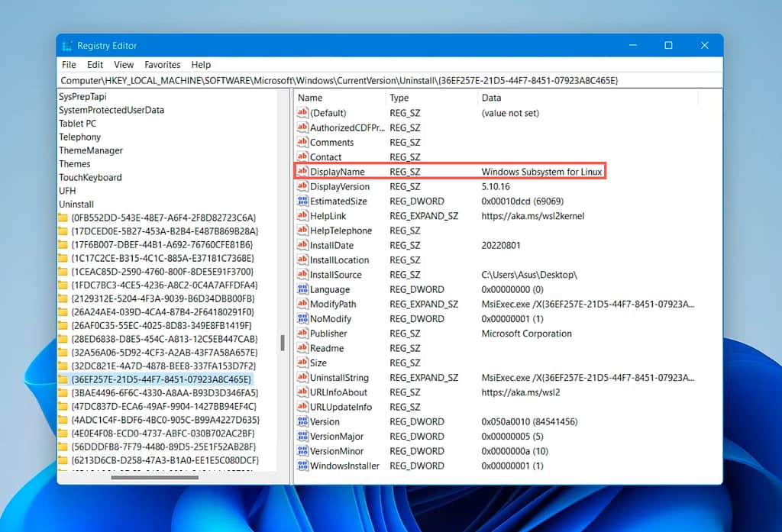Click the string icon beside InstallDate

click(x=302, y=245)
